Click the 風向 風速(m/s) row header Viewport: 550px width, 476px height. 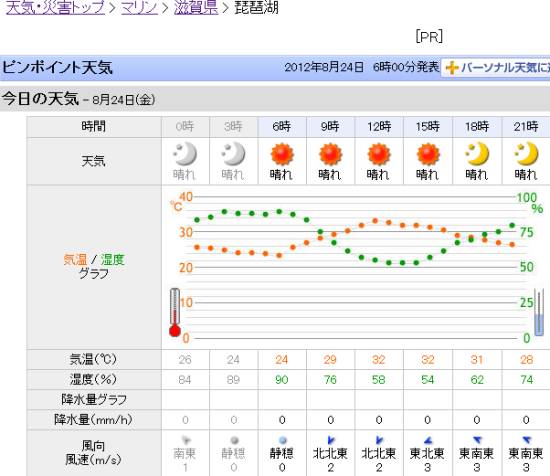click(x=94, y=452)
